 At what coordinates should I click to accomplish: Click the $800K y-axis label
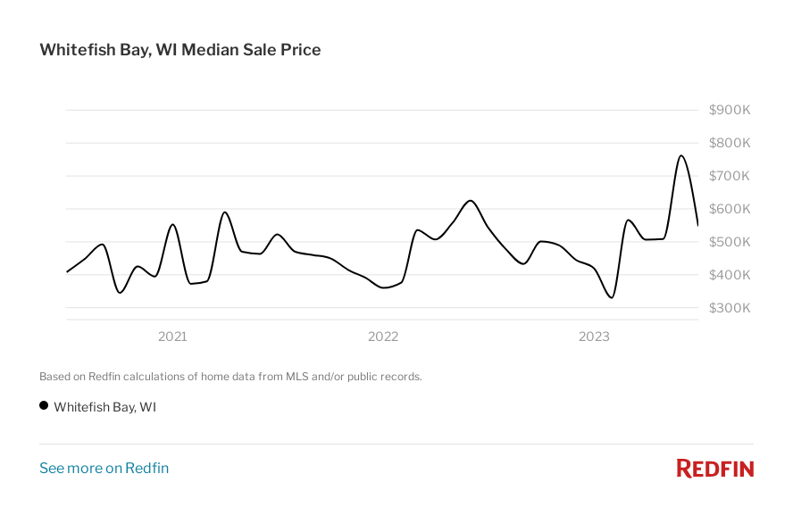click(x=729, y=143)
